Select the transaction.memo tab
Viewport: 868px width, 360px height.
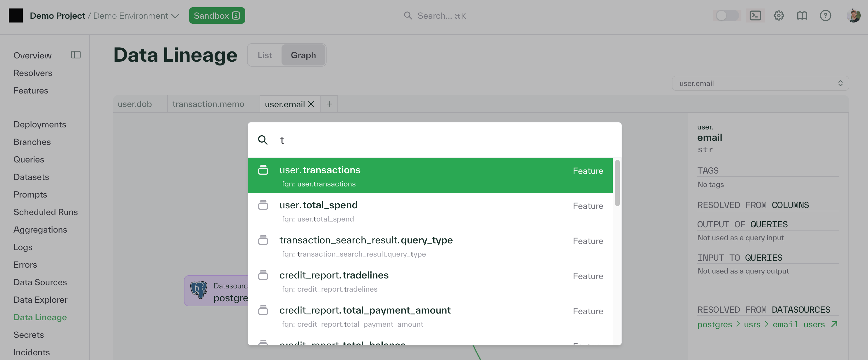click(208, 104)
